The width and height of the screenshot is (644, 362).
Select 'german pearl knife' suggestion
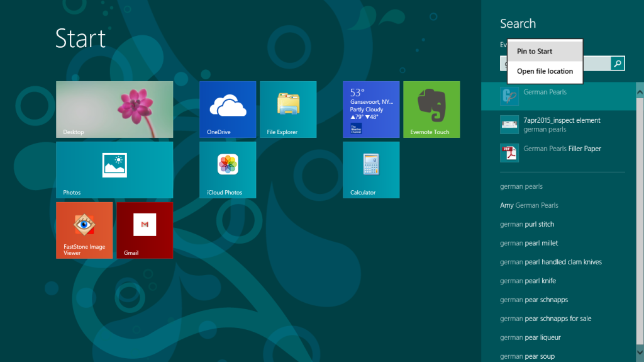coord(528,281)
